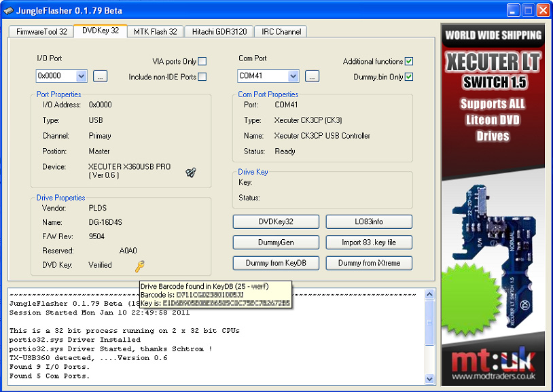Image resolution: width=553 pixels, height=392 pixels.
Task: Click the 'Verified' DVD Key status text
Action: [100, 265]
